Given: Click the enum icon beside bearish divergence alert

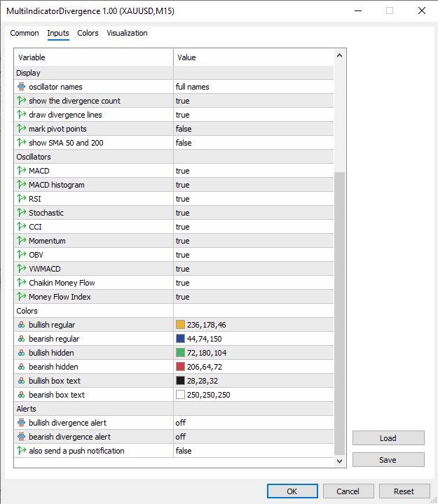Looking at the screenshot, I should (x=21, y=437).
